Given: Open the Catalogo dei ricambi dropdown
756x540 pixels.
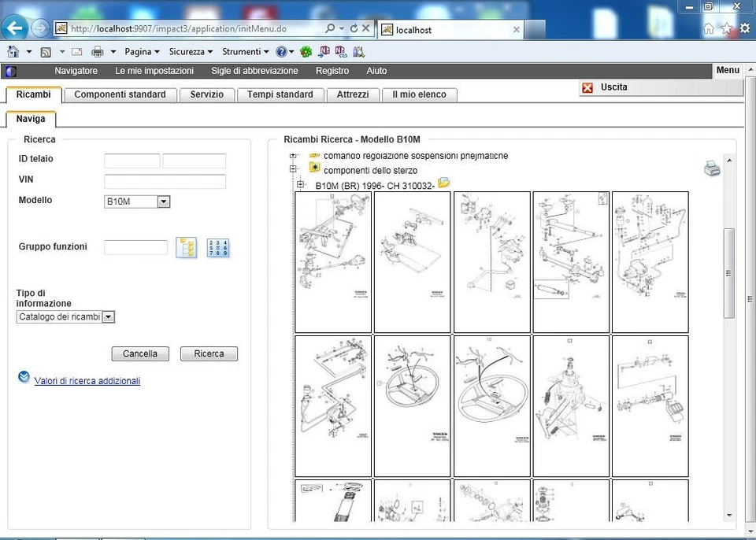Looking at the screenshot, I should (109, 316).
